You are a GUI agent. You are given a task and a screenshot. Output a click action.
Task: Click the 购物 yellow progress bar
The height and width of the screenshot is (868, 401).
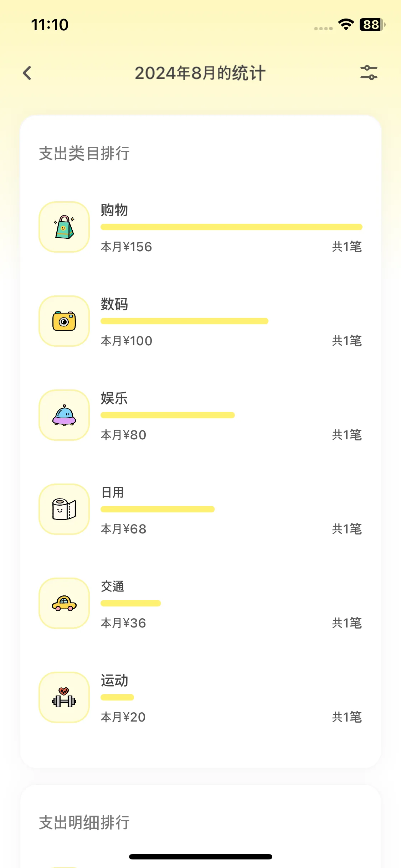(231, 227)
